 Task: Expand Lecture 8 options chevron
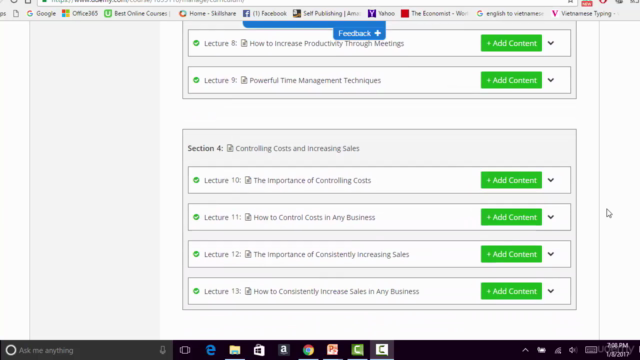[551, 43]
